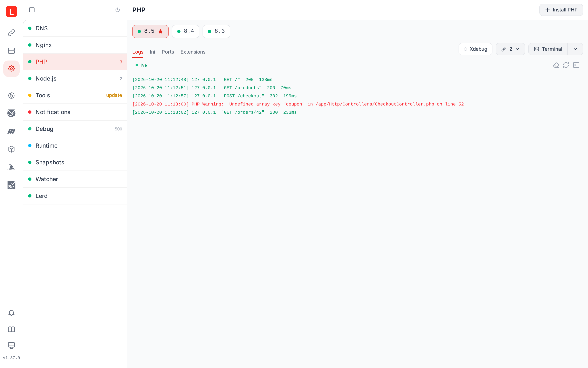Expand the linked sites 2 dropdown

[x=510, y=49]
